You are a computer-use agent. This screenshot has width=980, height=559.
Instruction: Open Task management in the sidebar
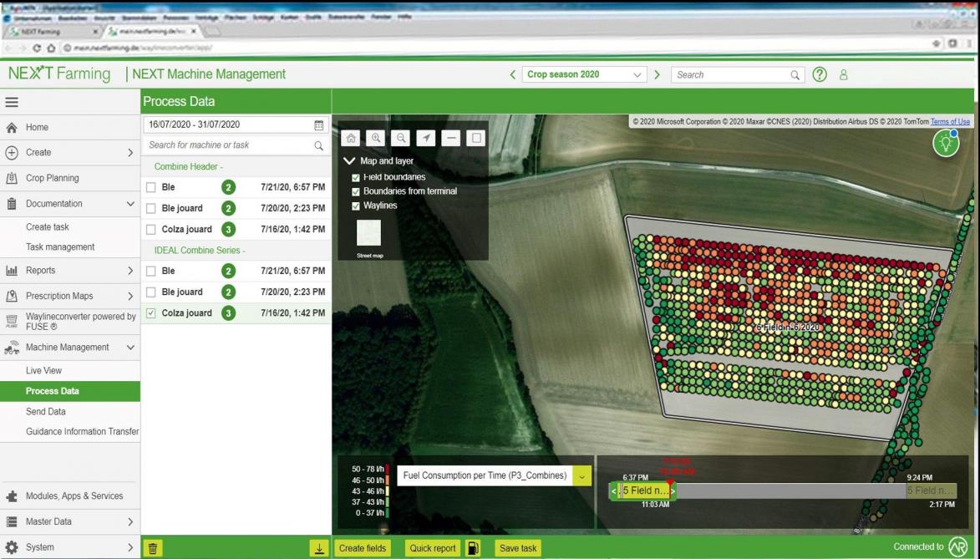[60, 247]
